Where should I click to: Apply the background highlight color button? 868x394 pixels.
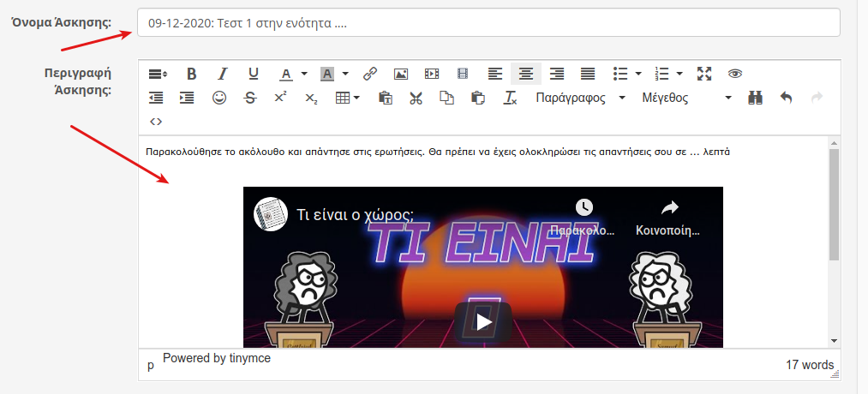click(x=327, y=74)
